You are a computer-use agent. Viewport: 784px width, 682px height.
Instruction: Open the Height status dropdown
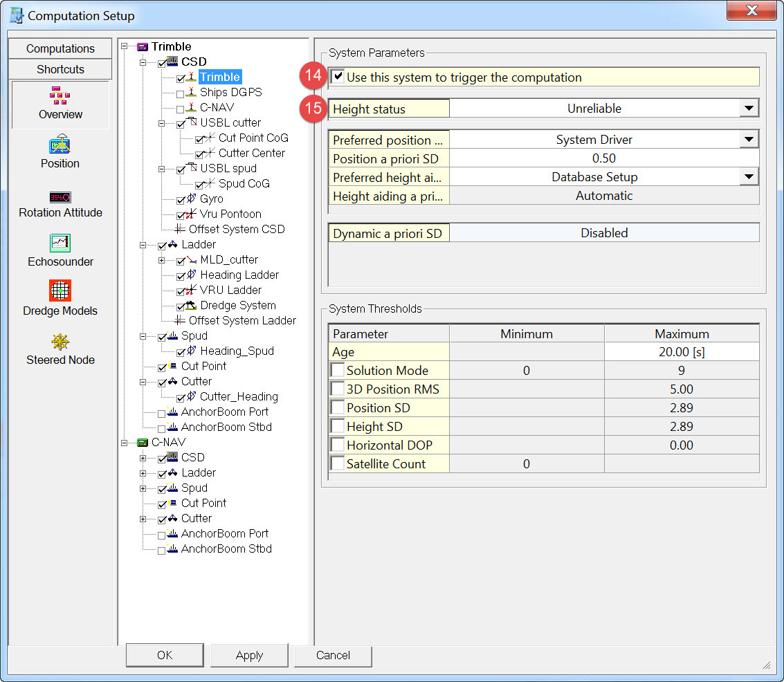point(749,109)
